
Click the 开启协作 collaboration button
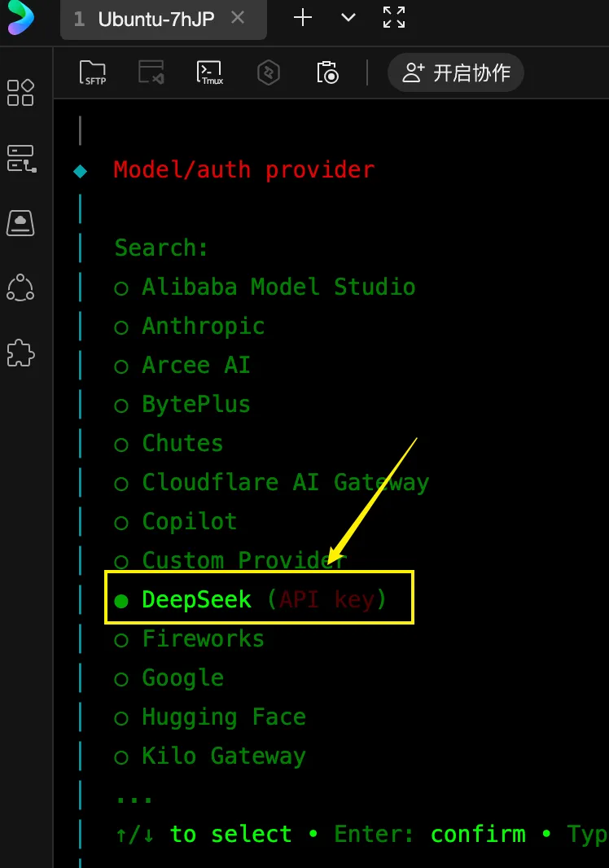point(456,72)
